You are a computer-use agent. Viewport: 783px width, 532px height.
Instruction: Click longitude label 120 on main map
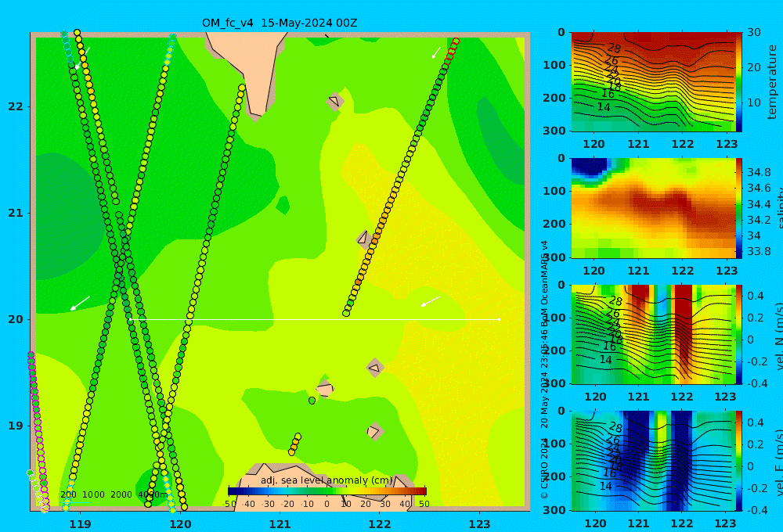180,524
